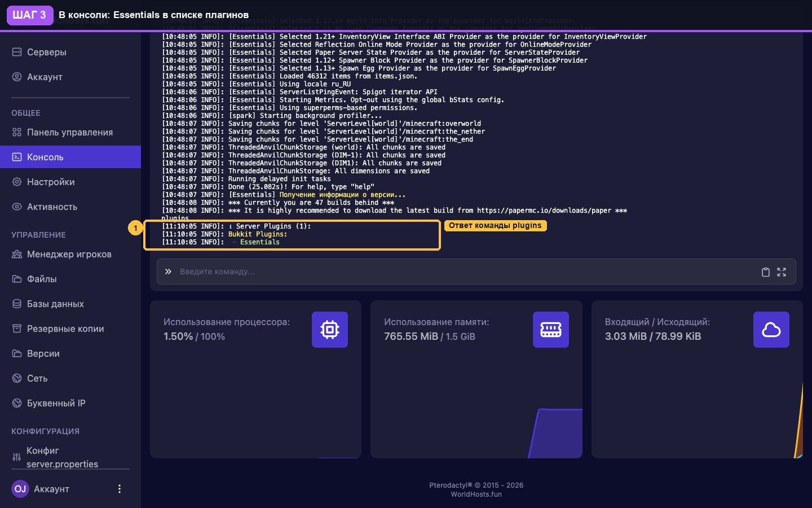Select the Консоль menu item
This screenshot has height=508, width=812.
70,157
